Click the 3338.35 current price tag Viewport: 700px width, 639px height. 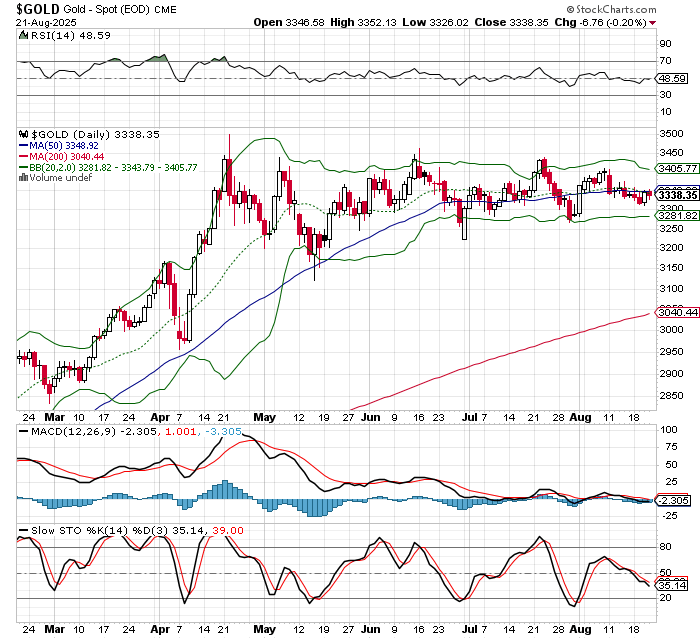pyautogui.click(x=677, y=194)
